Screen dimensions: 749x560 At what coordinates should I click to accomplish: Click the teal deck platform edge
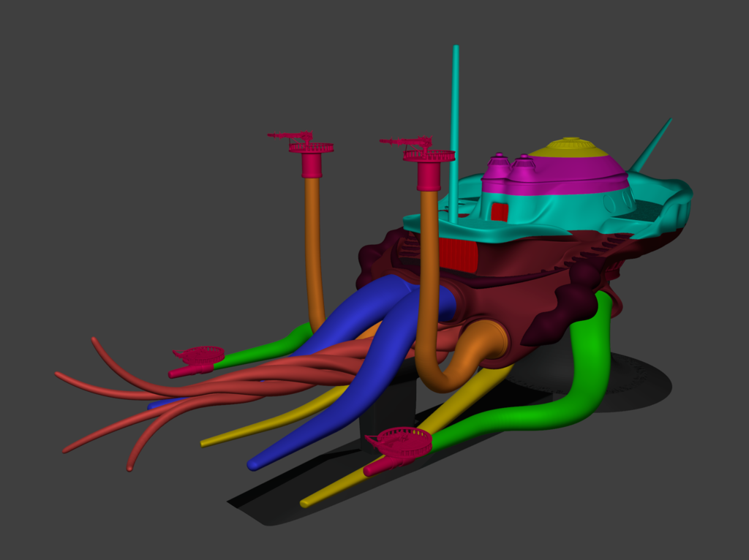pos(487,232)
